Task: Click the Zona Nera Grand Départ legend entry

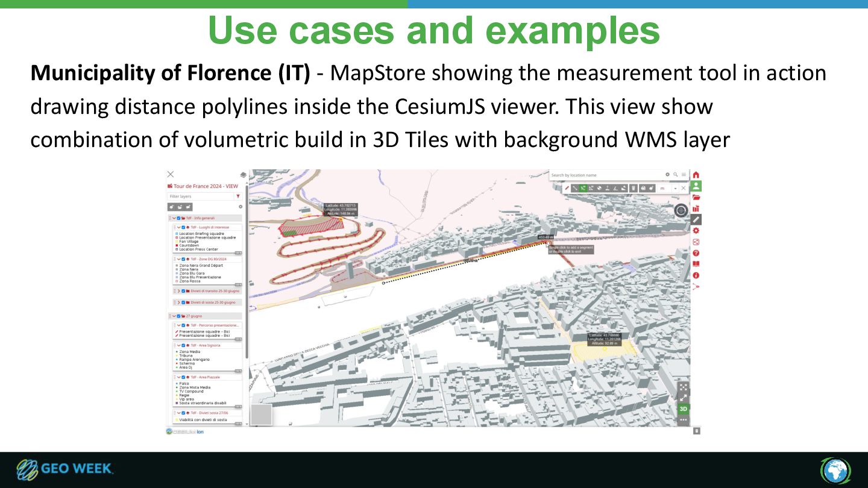Action: [201, 266]
